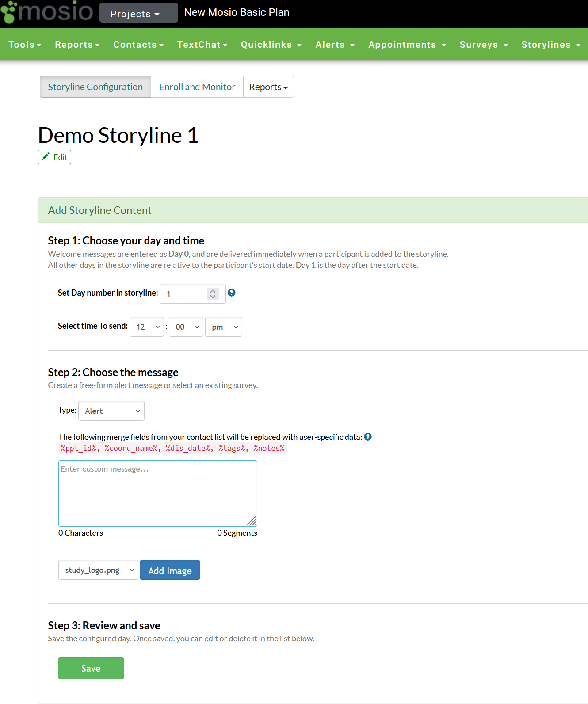Click the green Save button

pos(91,668)
